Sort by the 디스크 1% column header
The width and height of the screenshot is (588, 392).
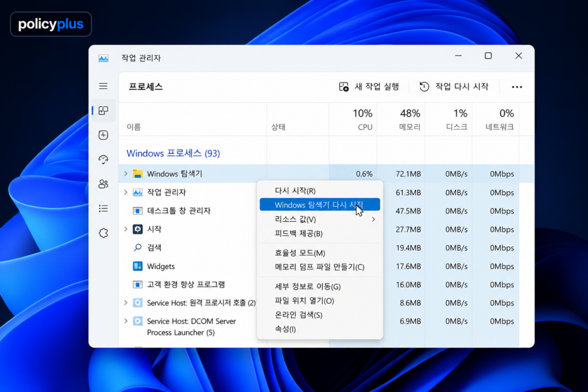pos(448,119)
